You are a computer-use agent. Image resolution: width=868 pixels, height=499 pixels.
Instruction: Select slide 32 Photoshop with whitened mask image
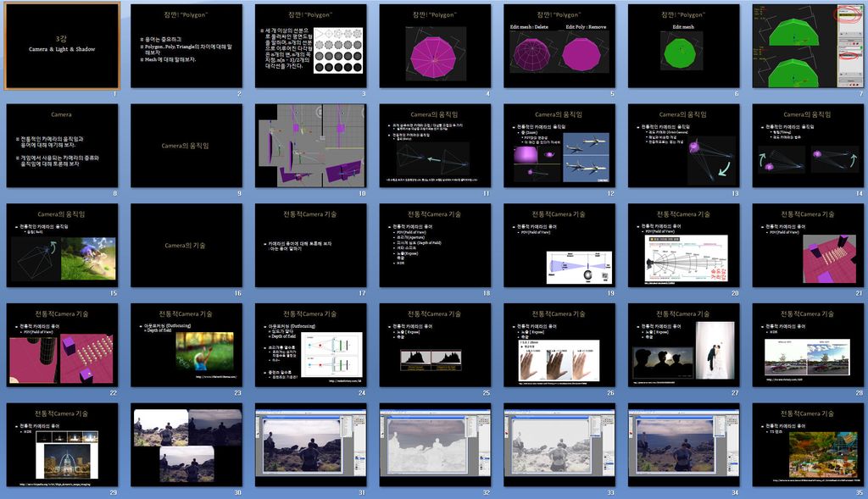tap(435, 445)
